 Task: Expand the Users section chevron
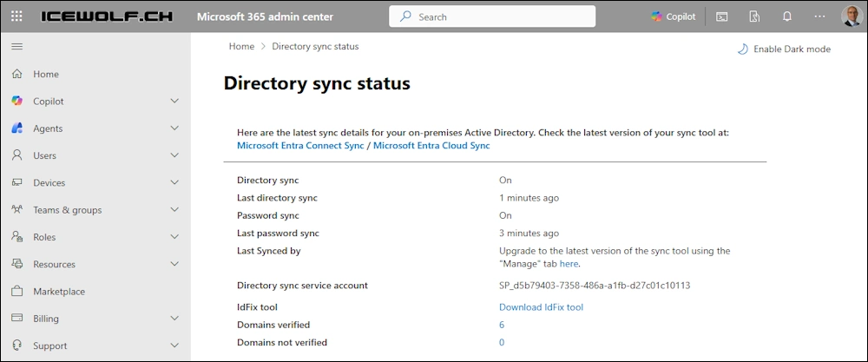(174, 155)
